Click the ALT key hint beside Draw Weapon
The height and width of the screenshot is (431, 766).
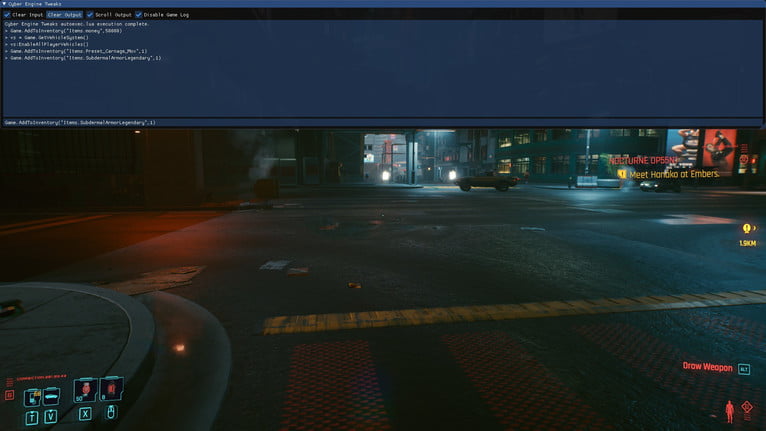tap(744, 369)
